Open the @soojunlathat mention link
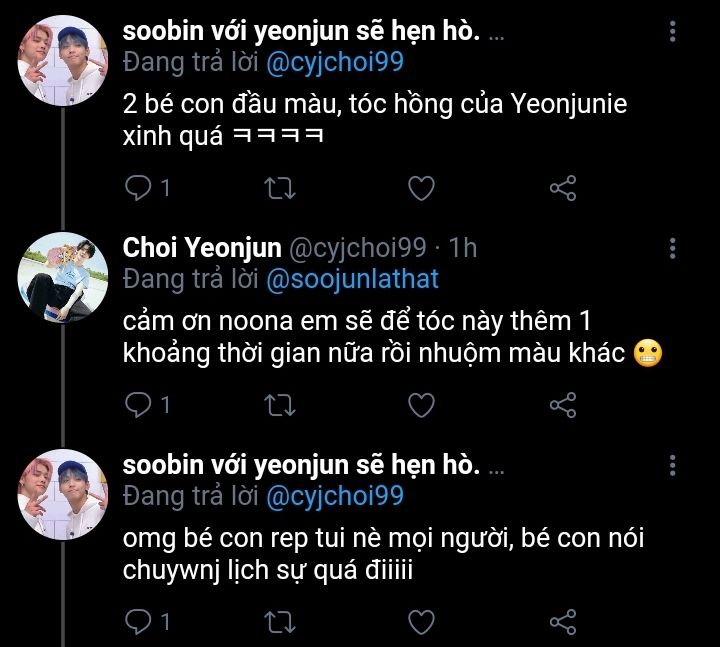The height and width of the screenshot is (647, 720). click(x=352, y=279)
